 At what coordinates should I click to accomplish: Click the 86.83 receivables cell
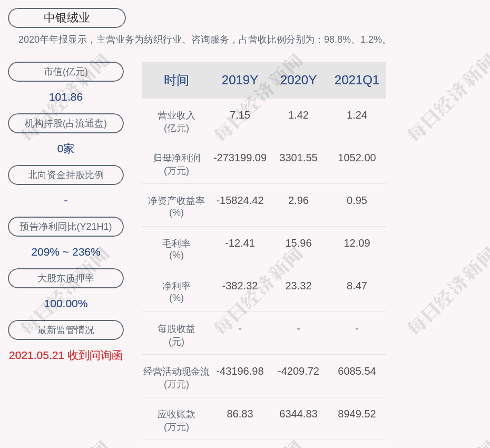click(240, 414)
